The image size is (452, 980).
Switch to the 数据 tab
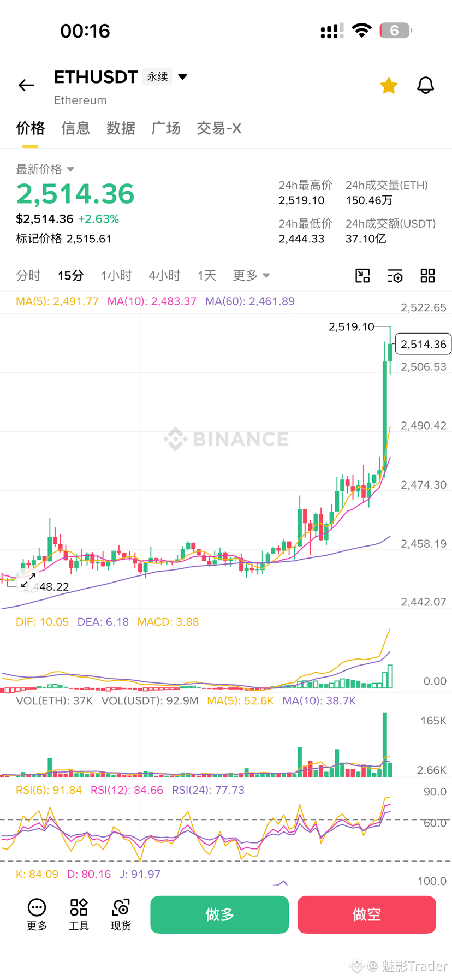(x=121, y=128)
